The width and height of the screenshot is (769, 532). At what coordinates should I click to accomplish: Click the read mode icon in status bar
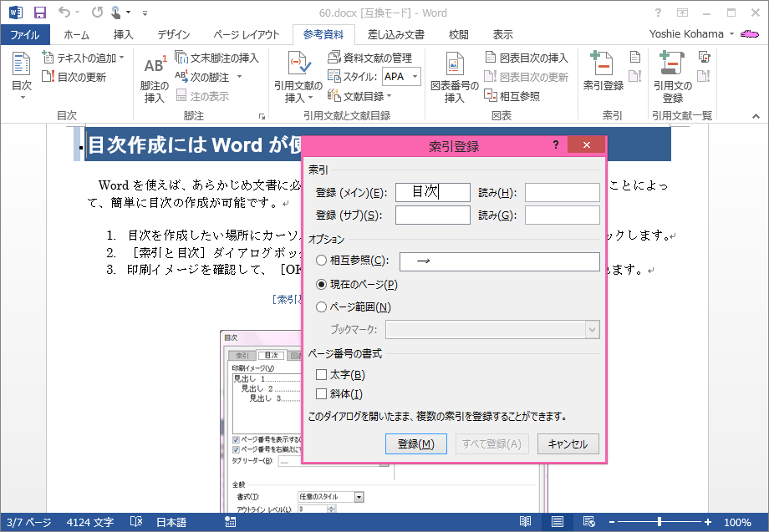pos(525,522)
